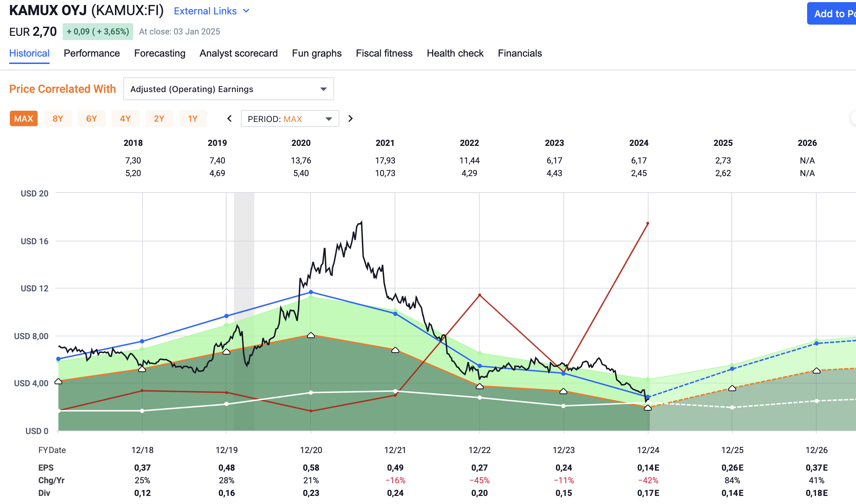Image resolution: width=856 pixels, height=504 pixels.
Task: Click the Add to Portfolio button
Action: pyautogui.click(x=832, y=14)
